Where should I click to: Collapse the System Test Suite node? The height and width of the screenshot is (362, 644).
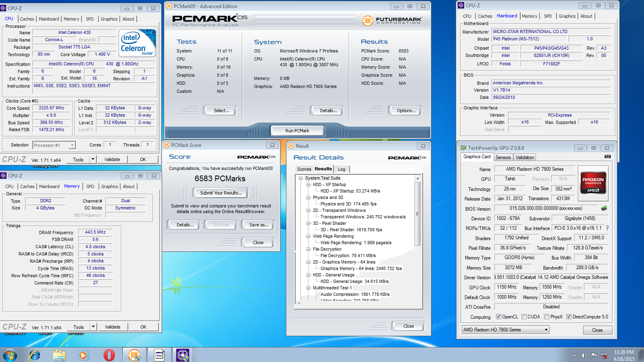300,178
